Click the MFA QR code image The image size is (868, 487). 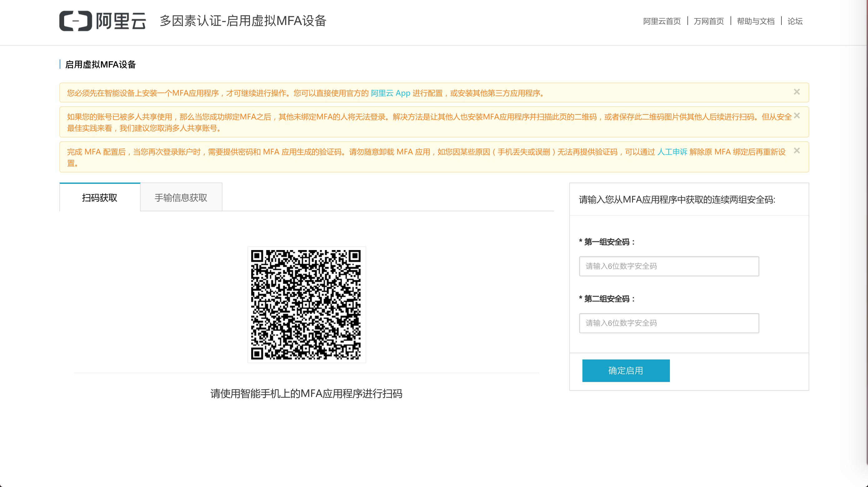coord(306,305)
